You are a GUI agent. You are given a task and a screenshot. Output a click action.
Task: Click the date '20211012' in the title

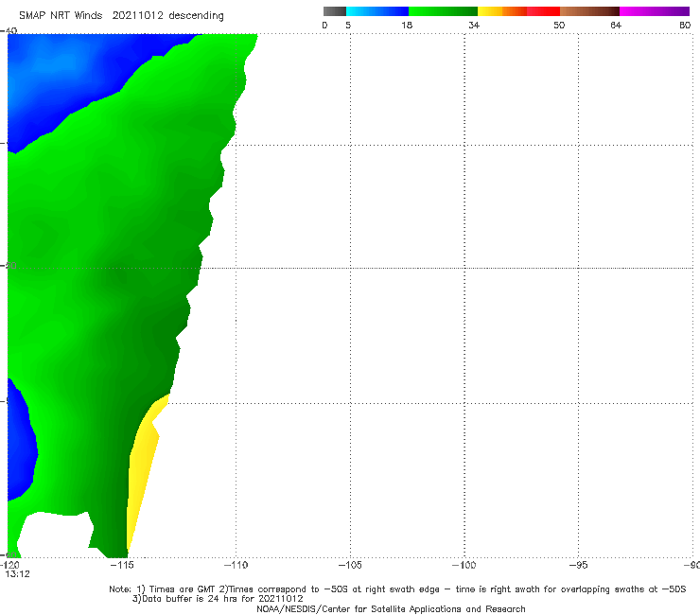tap(137, 15)
